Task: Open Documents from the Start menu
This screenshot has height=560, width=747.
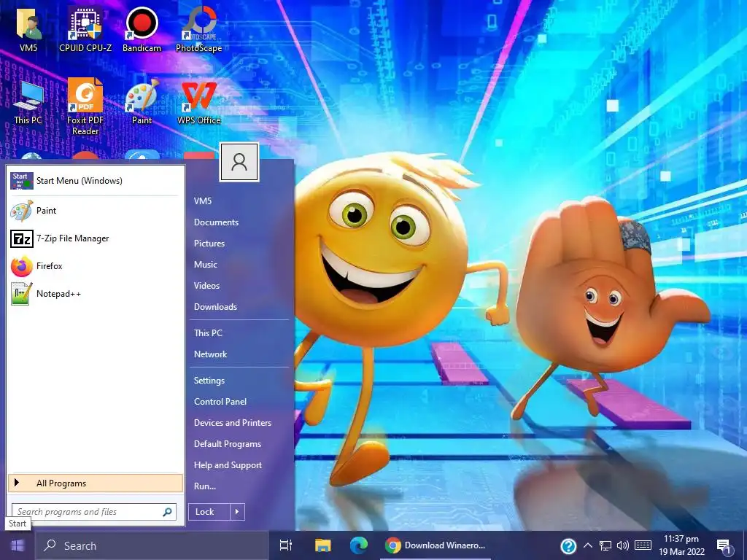Action: [x=216, y=222]
